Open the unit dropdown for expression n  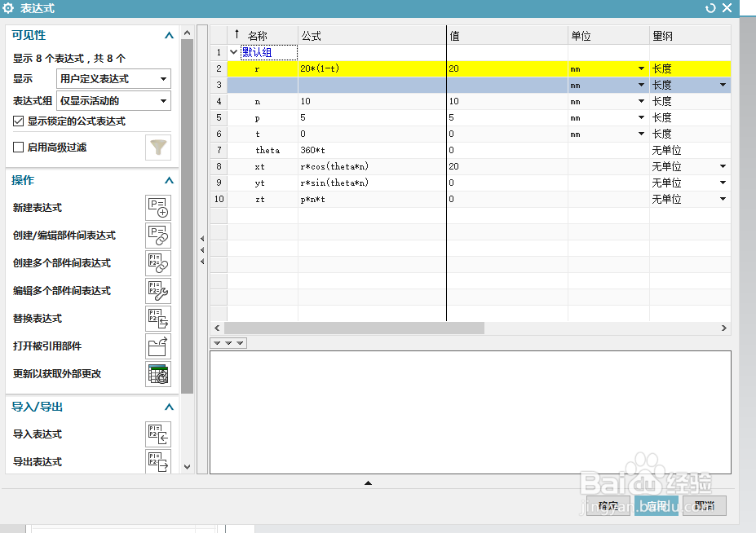[x=641, y=101]
